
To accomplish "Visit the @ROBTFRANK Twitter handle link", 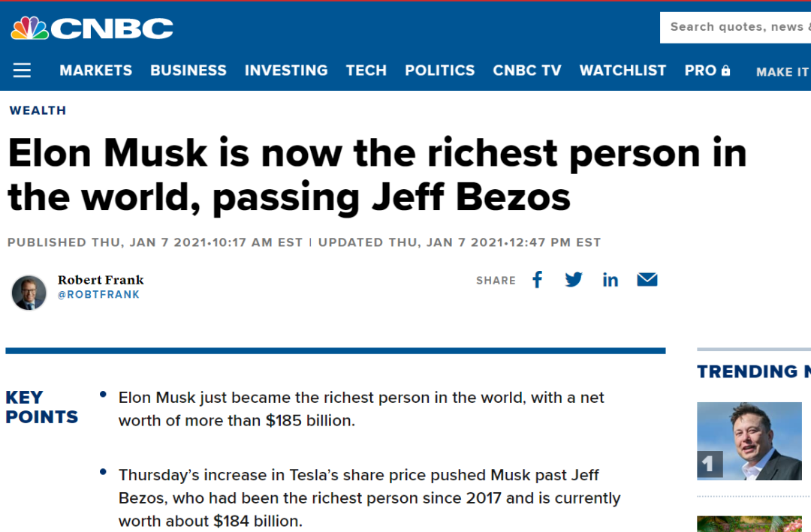I will (98, 295).
